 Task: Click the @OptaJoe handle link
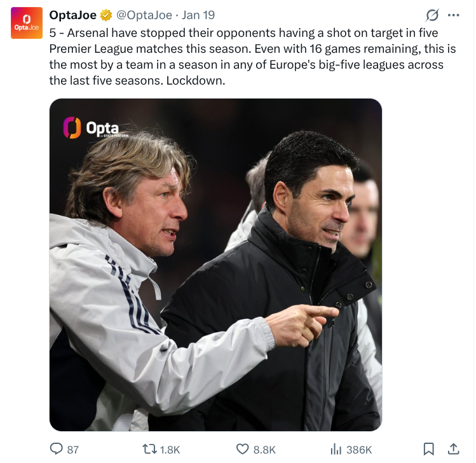click(x=144, y=15)
